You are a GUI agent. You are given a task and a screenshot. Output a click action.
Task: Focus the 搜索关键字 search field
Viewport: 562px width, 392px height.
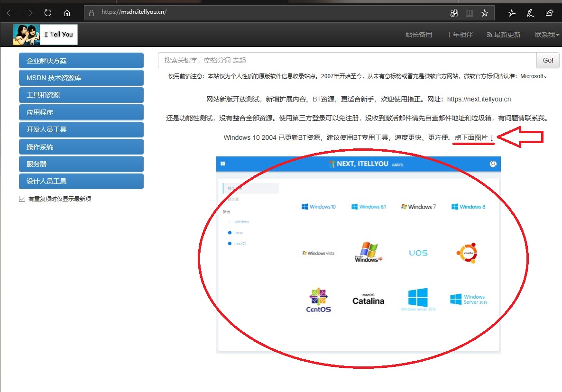tap(347, 60)
